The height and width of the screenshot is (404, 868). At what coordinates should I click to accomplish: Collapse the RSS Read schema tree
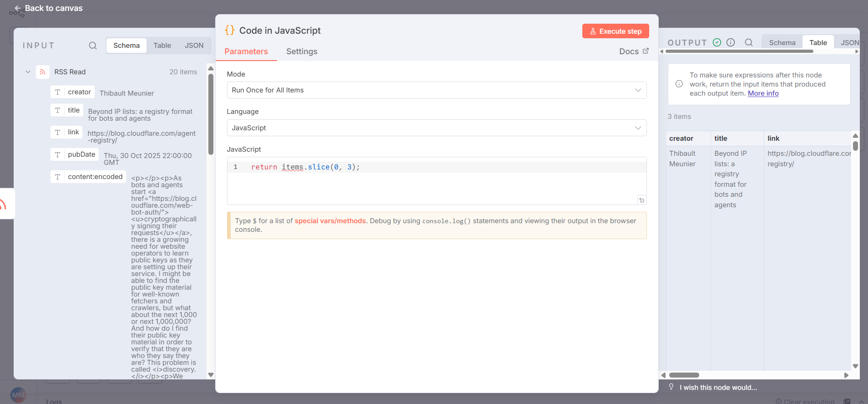tap(28, 72)
